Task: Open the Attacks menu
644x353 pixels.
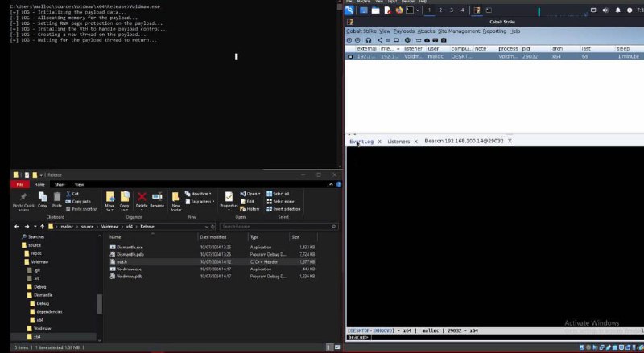Action: (x=426, y=31)
